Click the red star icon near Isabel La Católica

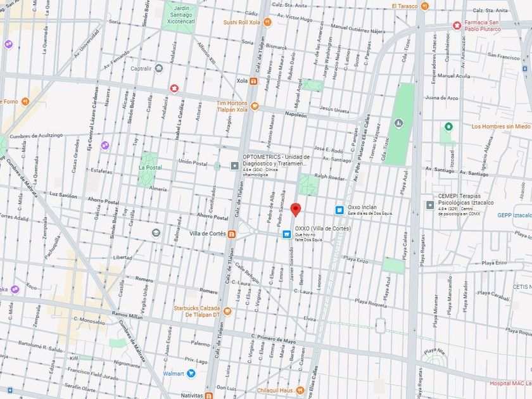[x=174, y=89]
